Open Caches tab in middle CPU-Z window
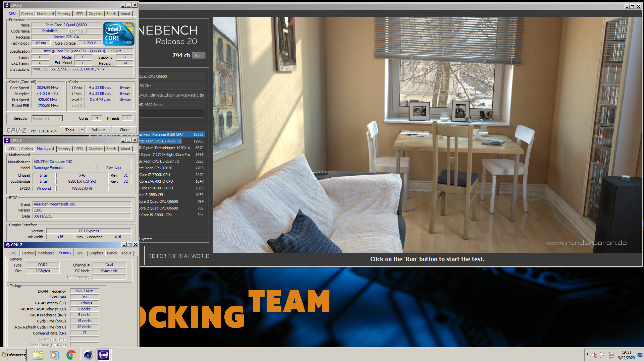The height and width of the screenshot is (362, 644). [x=27, y=149]
